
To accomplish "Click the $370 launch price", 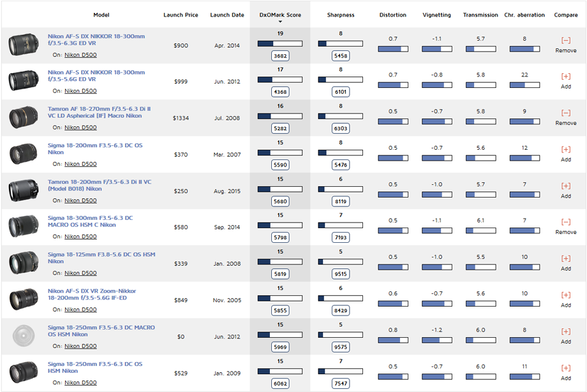I will [x=181, y=154].
